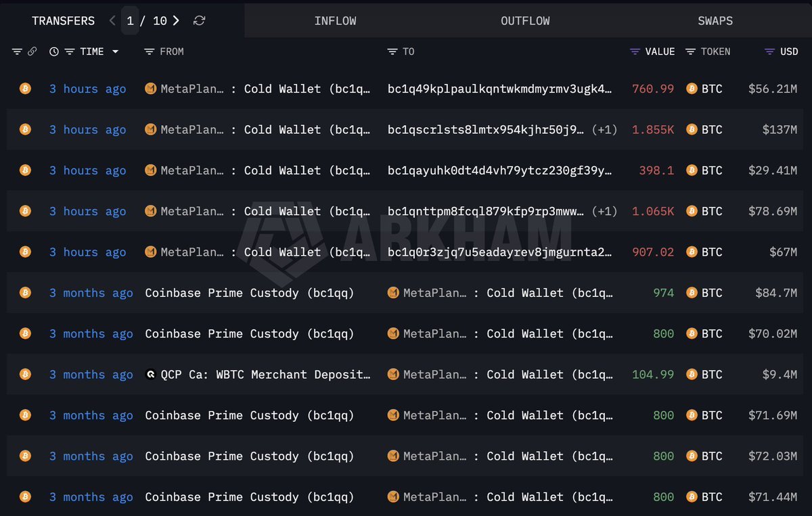Click the BTC token icon on the first row

(692, 89)
